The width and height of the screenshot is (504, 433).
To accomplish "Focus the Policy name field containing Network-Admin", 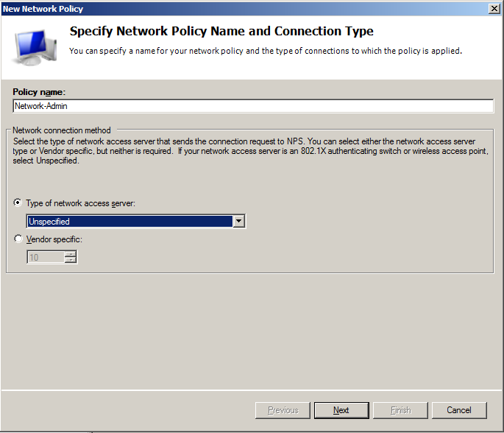I will coord(253,106).
